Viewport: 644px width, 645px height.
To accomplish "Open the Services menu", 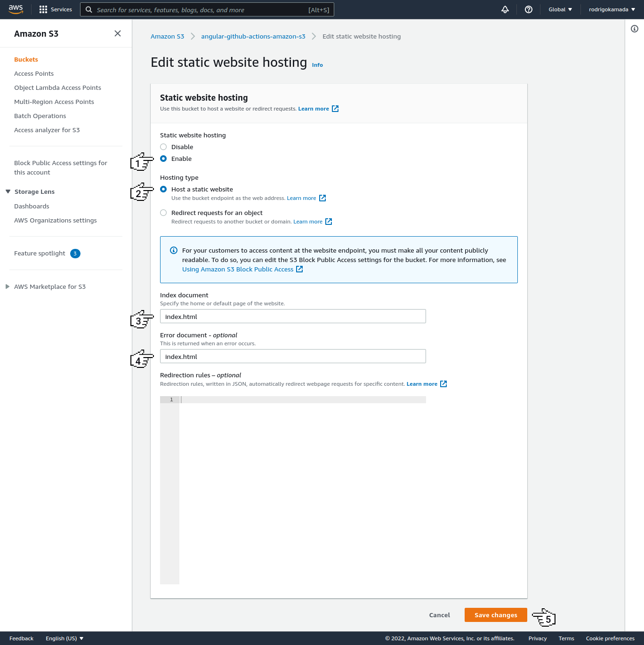I will point(55,9).
